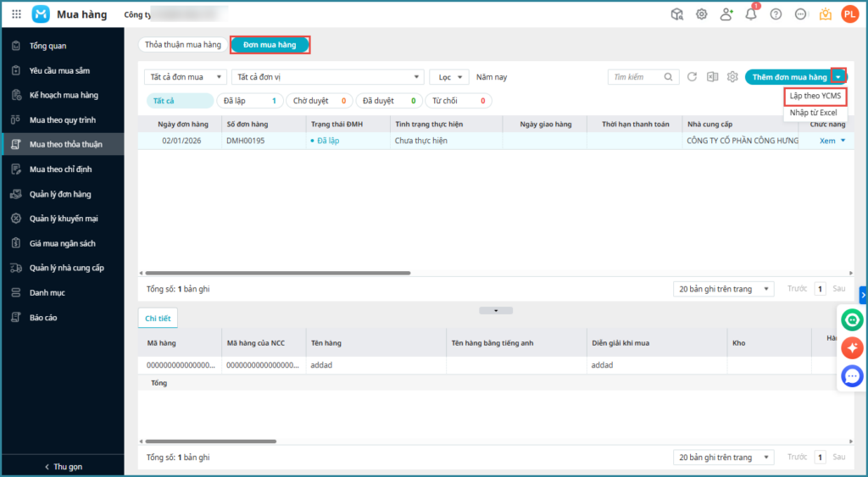Click the settings gear in top header

702,14
